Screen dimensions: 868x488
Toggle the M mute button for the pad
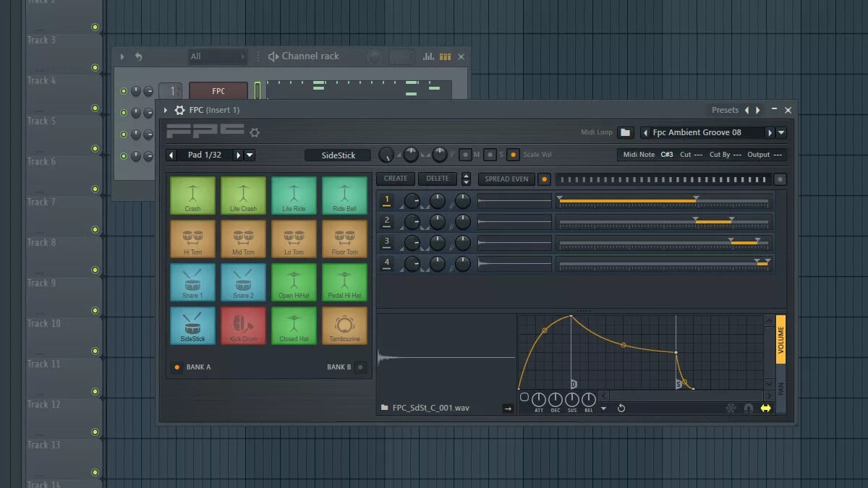[465, 155]
